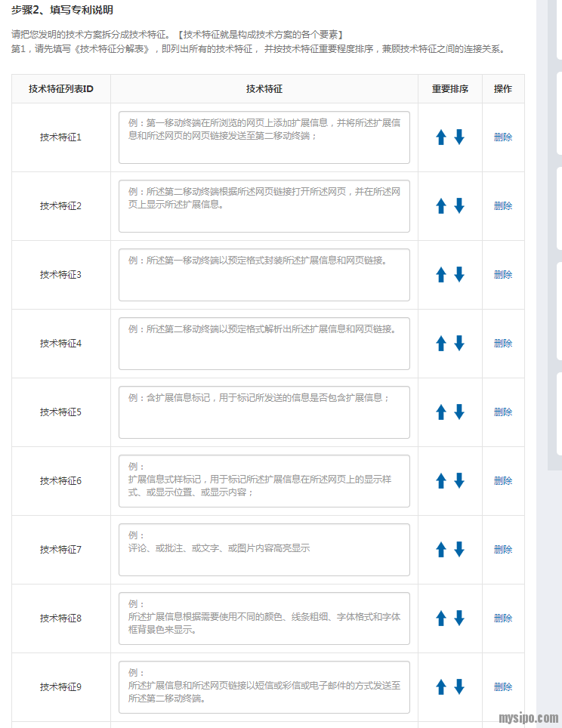Viewport: 562px width, 728px height.
Task: Click 删除 in the 技术特征9 row
Action: [502, 687]
